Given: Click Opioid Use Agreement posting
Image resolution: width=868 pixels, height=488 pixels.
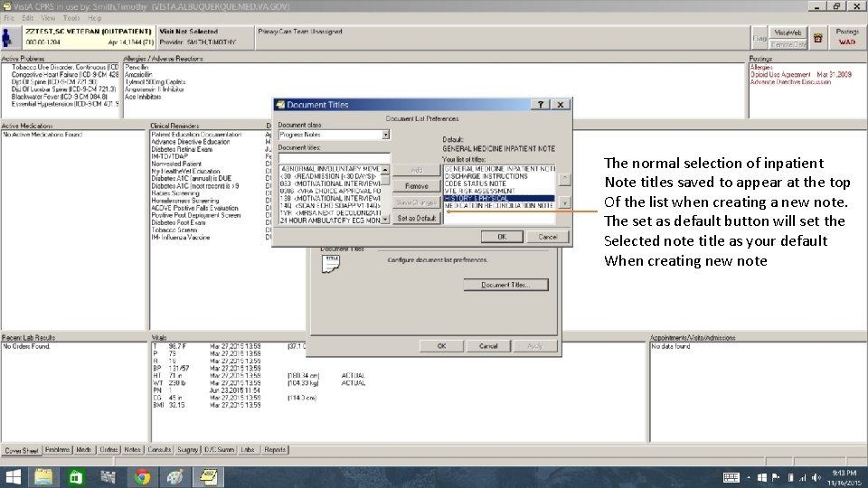Looking at the screenshot, I should click(800, 74).
